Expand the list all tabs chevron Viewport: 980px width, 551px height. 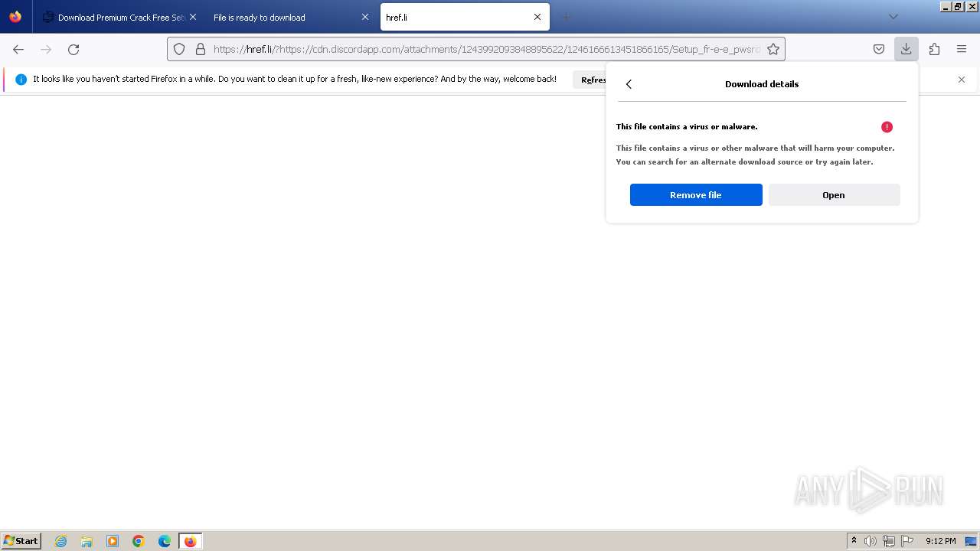[x=893, y=17]
